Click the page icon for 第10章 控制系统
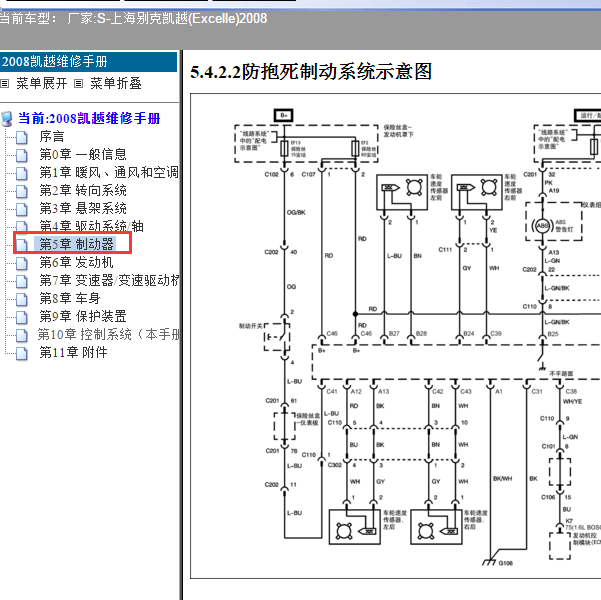Viewport: 601px width, 600px height. [21, 335]
